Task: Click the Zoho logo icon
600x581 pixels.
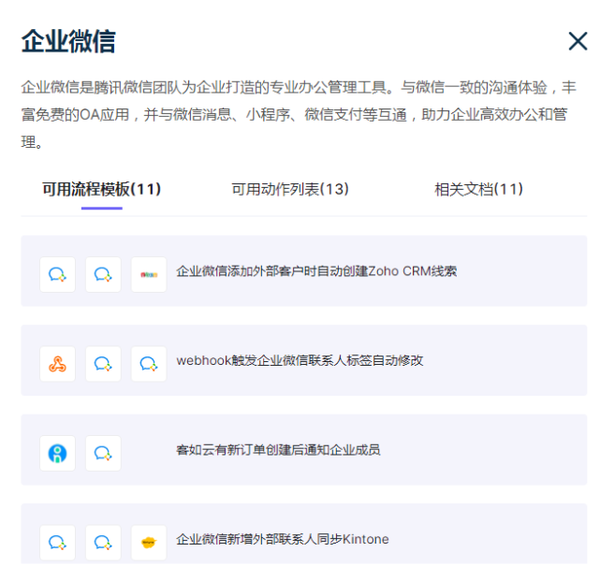Action: [149, 274]
